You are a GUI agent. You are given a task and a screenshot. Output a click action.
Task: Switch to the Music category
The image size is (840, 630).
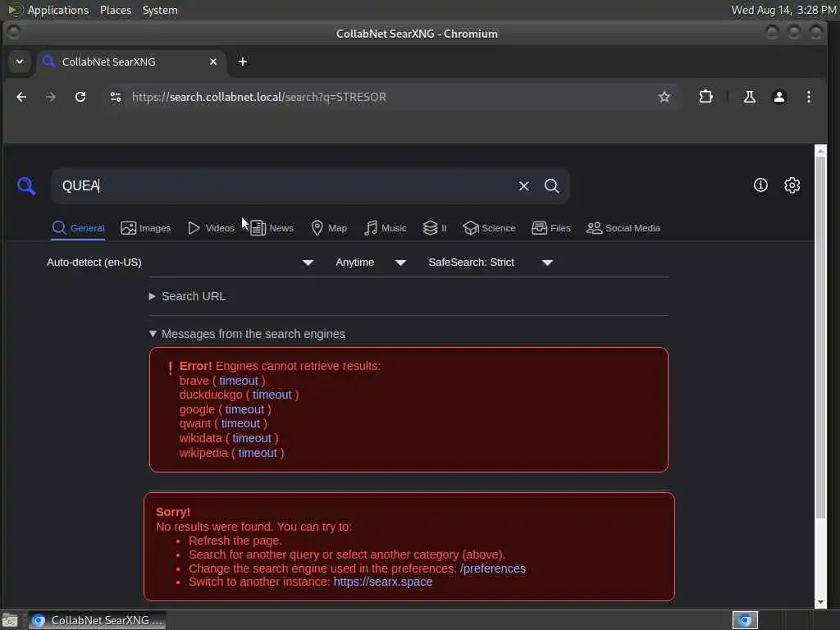point(386,228)
